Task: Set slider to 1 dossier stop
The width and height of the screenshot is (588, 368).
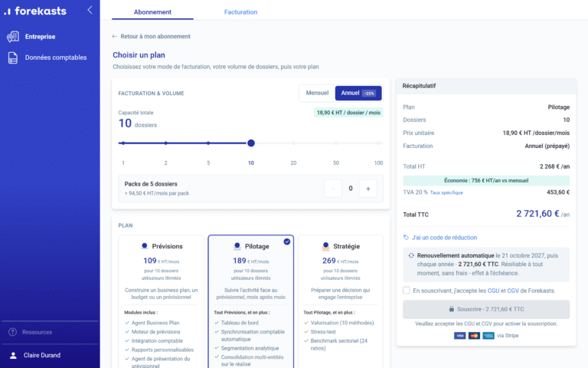Action: (123, 143)
